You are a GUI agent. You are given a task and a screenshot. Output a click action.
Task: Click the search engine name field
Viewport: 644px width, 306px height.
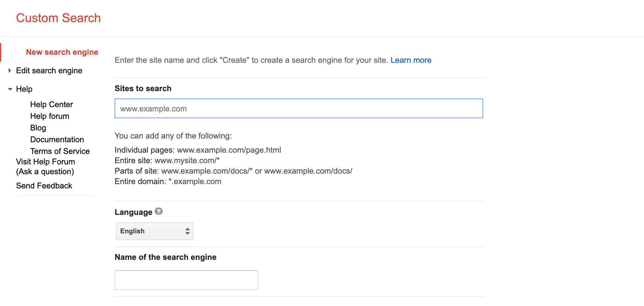pos(186,280)
